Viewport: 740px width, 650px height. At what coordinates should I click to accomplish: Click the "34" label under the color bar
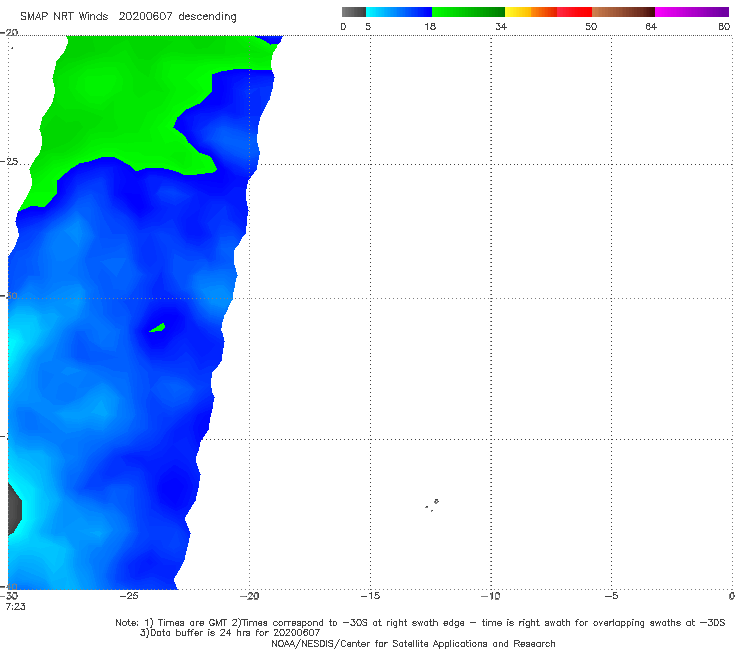click(x=501, y=26)
